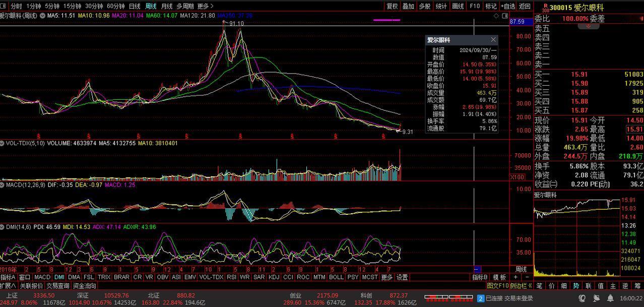This screenshot has height=307, width=644.
Task: Open the 关联报价 tab
Action: coord(31,286)
